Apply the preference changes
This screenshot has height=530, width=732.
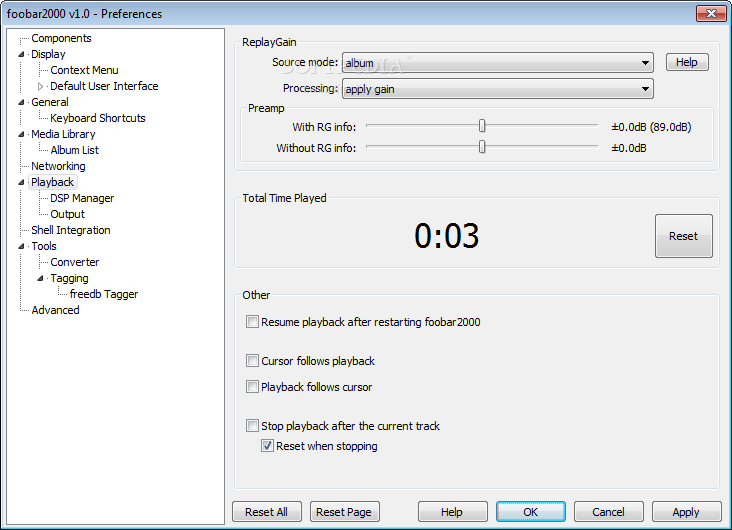point(686,512)
